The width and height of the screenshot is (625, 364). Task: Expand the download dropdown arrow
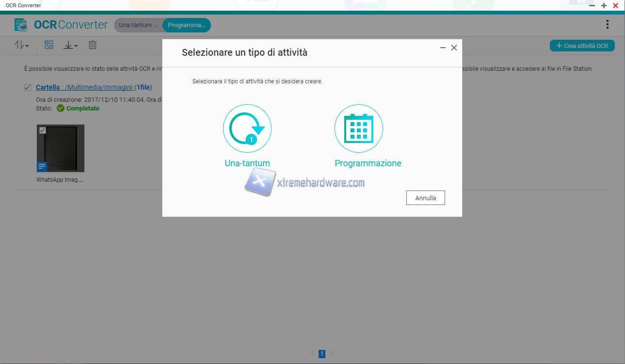pyautogui.click(x=71, y=46)
